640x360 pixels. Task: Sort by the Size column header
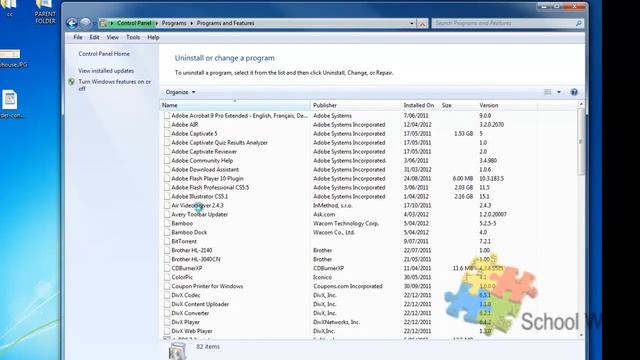tap(458, 105)
